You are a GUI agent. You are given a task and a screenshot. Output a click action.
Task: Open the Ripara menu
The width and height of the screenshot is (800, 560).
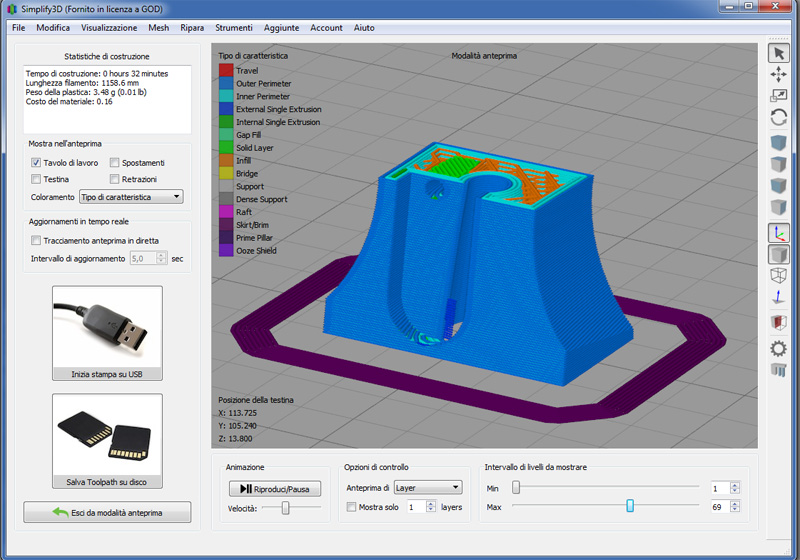(x=192, y=28)
